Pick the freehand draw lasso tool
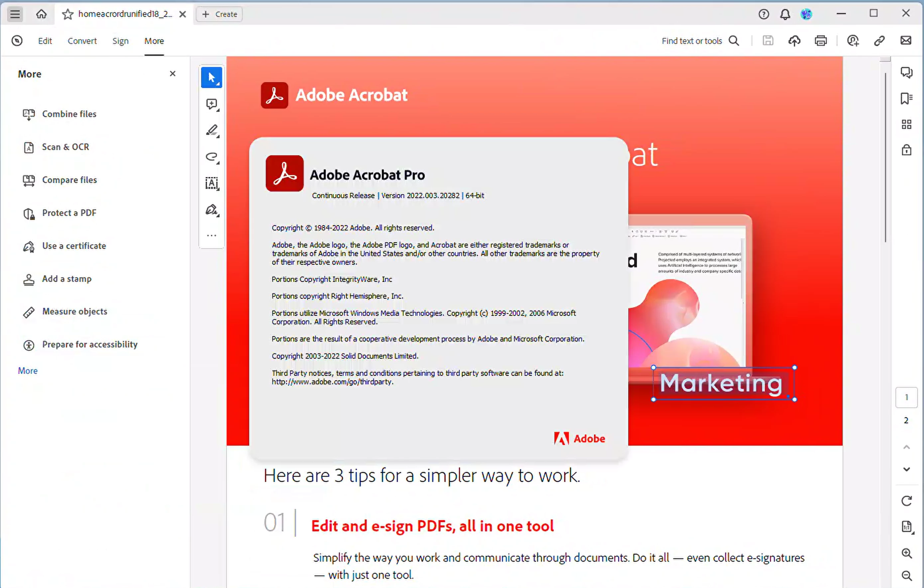The image size is (924, 588). 211,156
